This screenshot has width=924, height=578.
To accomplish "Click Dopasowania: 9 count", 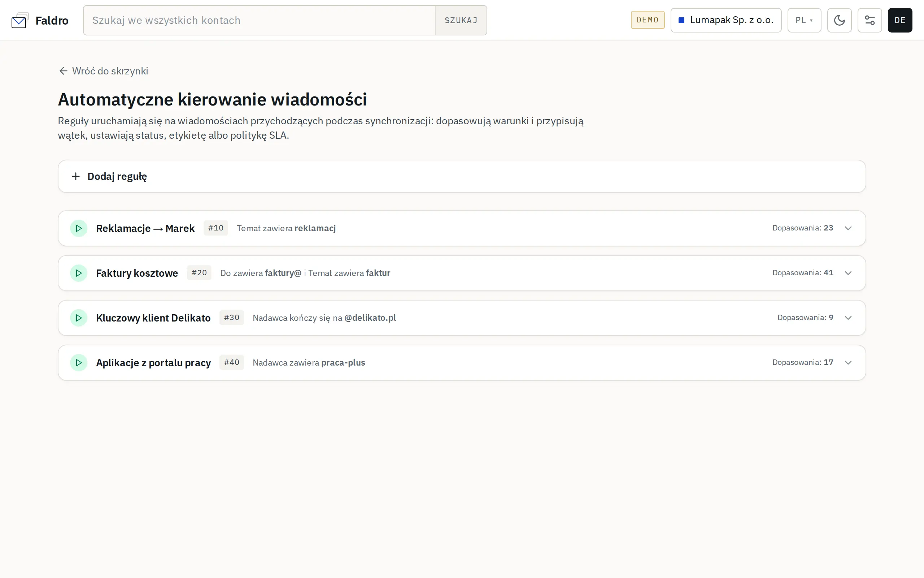I will pyautogui.click(x=805, y=317).
